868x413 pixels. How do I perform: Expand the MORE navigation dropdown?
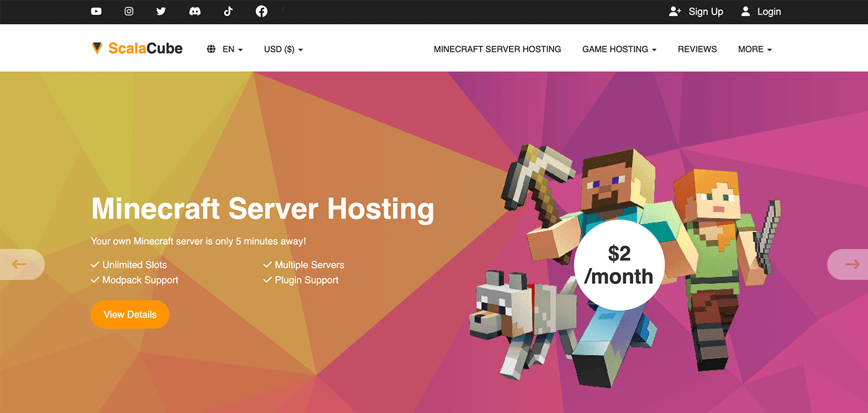(x=754, y=49)
